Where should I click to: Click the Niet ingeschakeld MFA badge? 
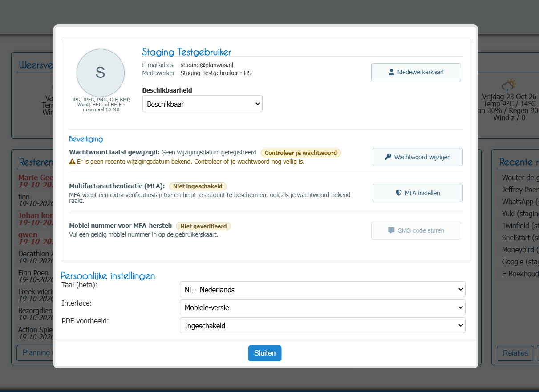[198, 186]
